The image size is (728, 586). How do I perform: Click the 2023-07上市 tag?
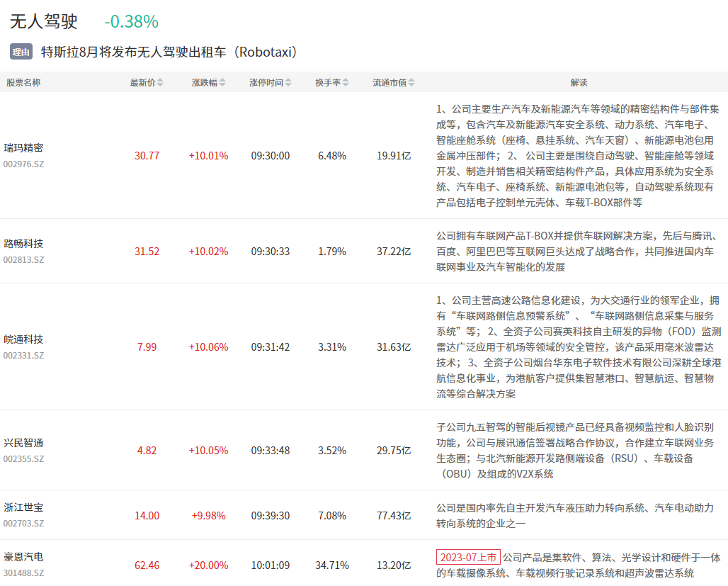(468, 557)
